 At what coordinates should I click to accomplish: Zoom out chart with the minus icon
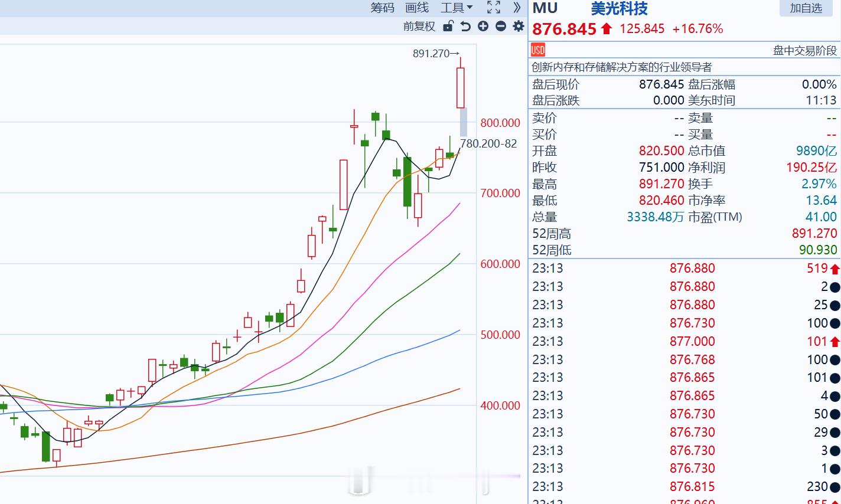[501, 26]
